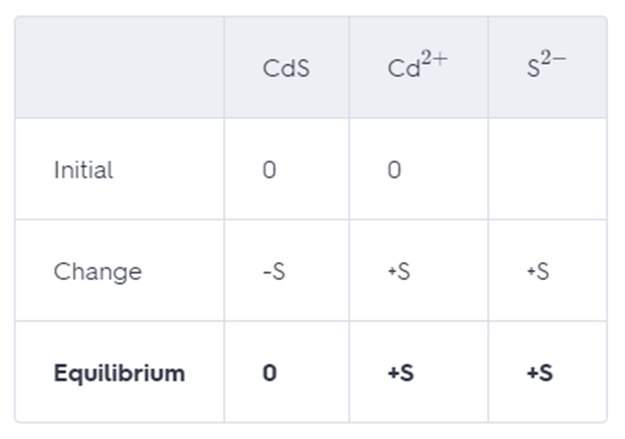
Task: Click the Initial value 0 under CdS
Action: 269,170
